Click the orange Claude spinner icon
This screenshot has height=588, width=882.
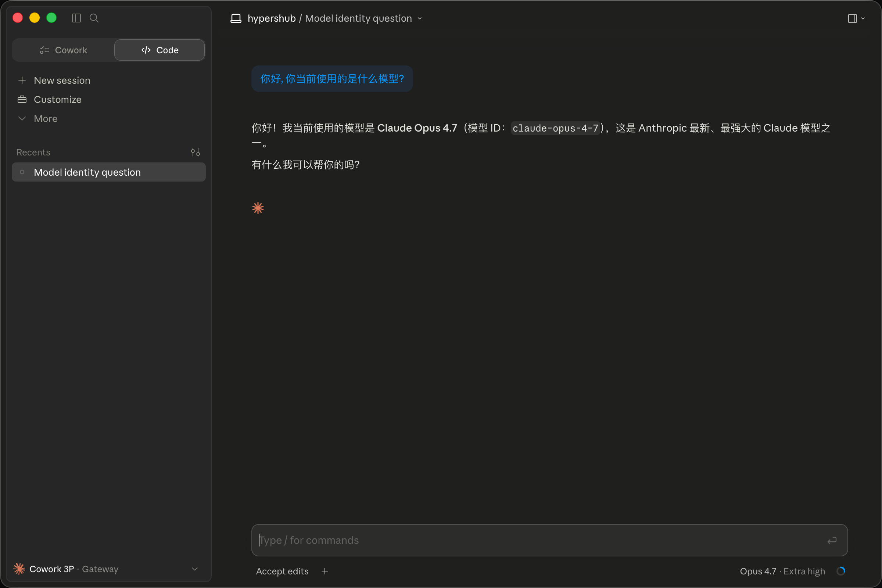258,208
